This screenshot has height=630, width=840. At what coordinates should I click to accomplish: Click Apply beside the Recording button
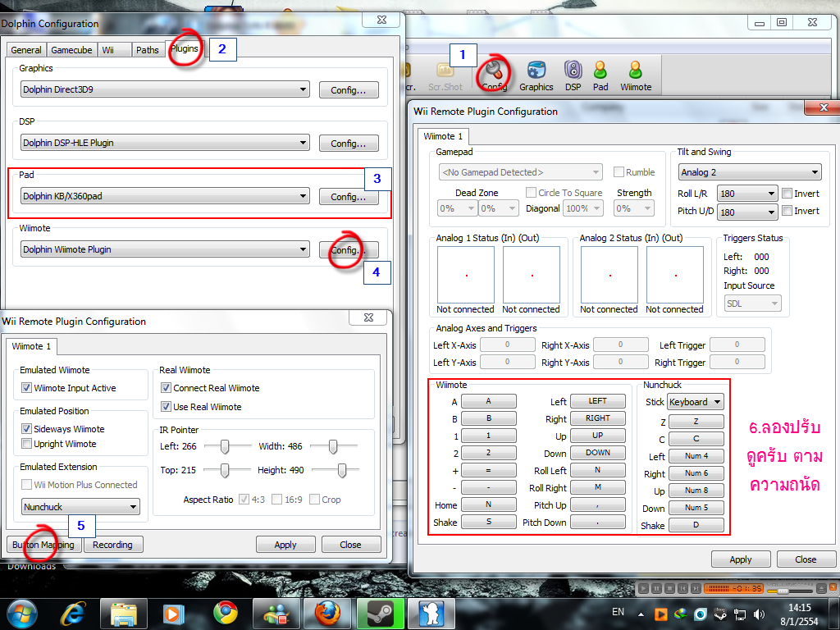pyautogui.click(x=285, y=545)
